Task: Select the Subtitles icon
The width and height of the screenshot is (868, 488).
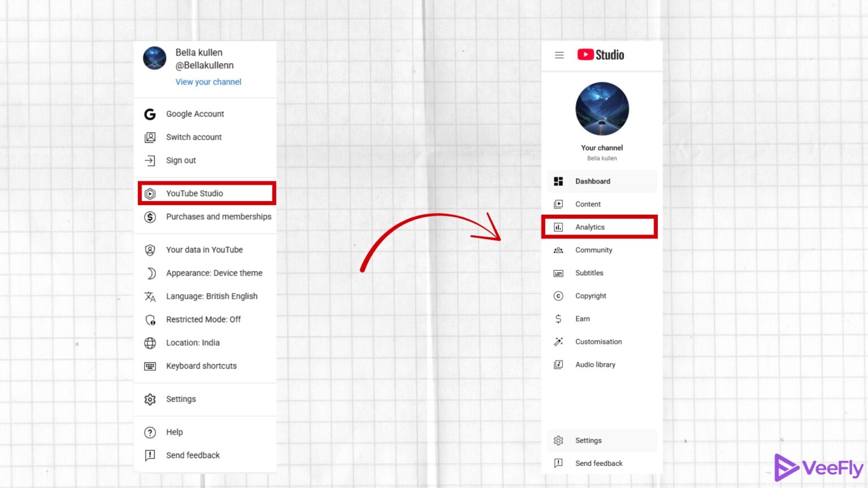Action: pos(558,273)
